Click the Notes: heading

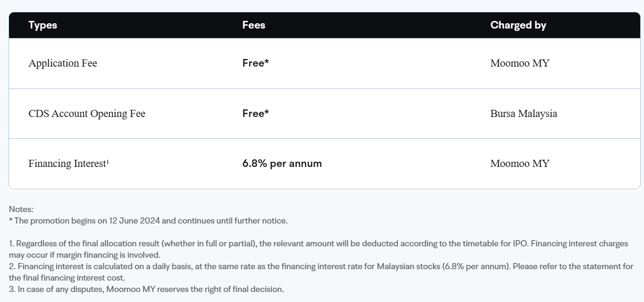coord(21,209)
